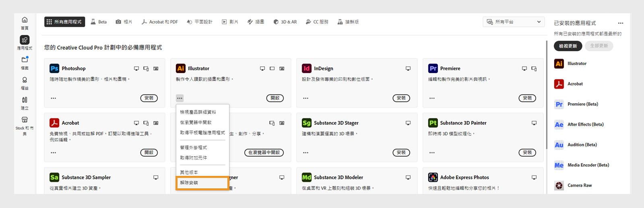Click installed list Camera Raw icon
The width and height of the screenshot is (644, 208).
(559, 185)
